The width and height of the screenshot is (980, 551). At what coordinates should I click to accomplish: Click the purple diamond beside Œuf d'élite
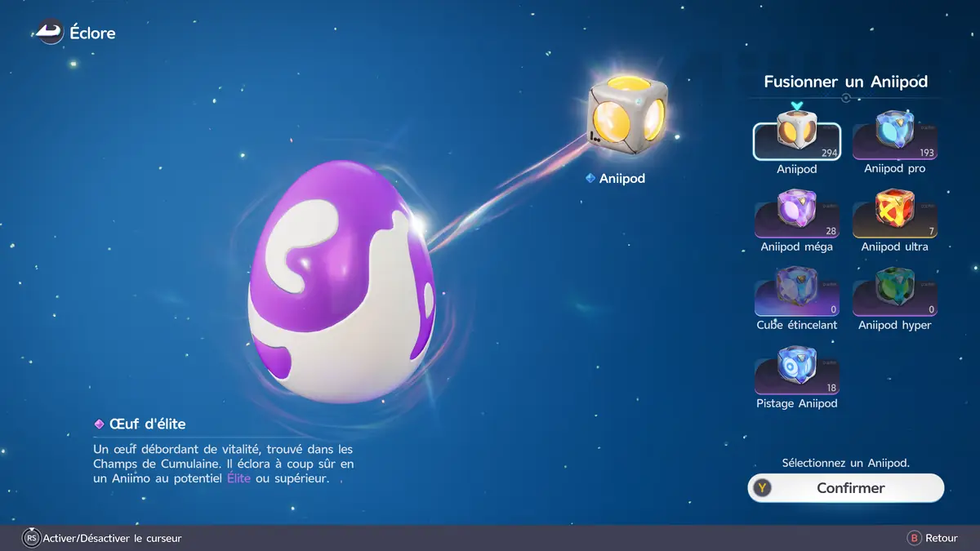(99, 424)
